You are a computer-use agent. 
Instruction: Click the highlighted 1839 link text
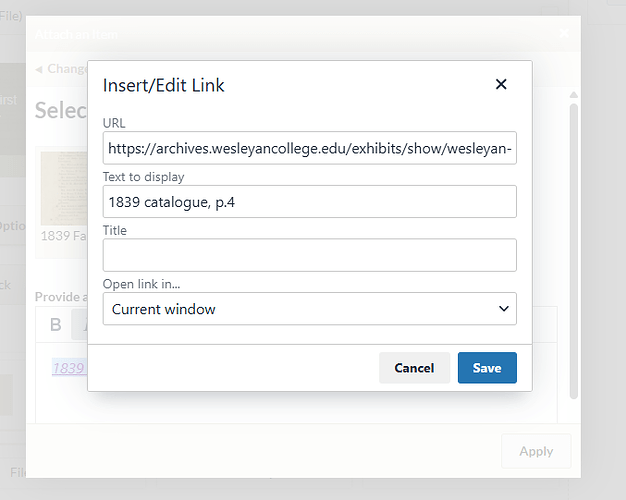69,368
